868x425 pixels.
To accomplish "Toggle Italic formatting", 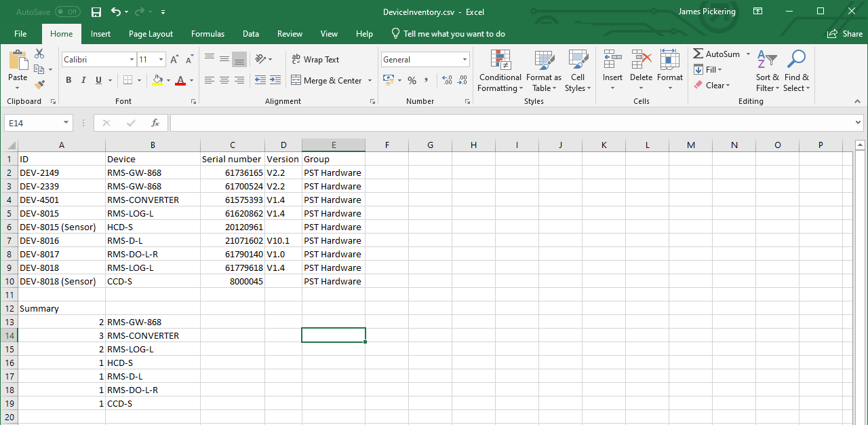I will [83, 80].
